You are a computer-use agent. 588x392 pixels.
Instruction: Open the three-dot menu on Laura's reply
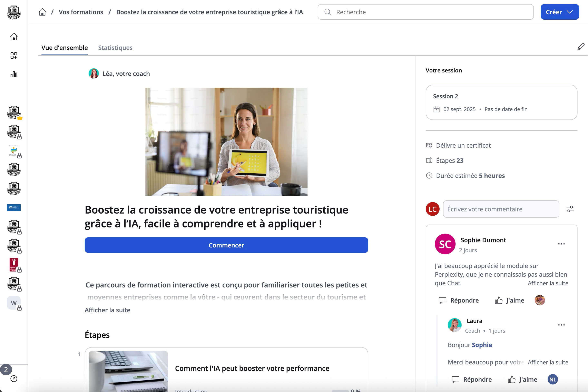point(561,325)
